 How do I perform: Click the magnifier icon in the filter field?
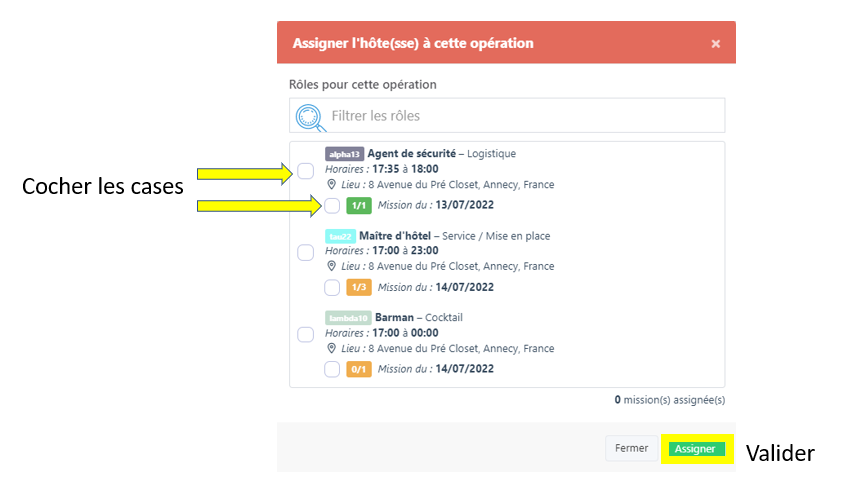(312, 116)
